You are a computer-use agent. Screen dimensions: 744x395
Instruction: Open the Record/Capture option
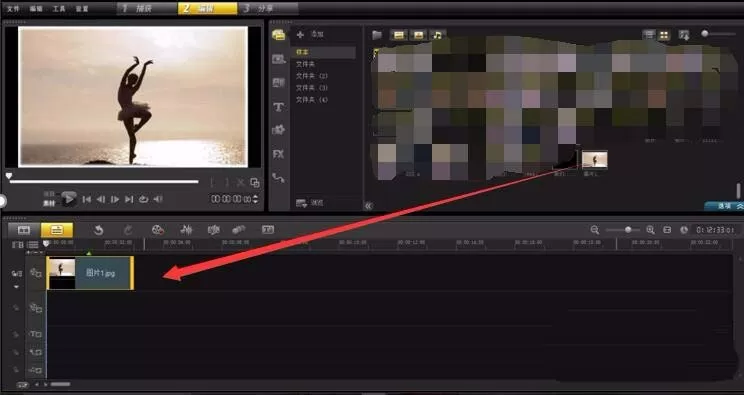point(158,230)
